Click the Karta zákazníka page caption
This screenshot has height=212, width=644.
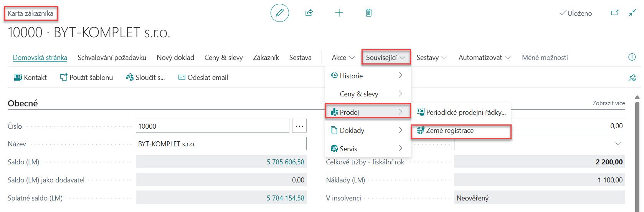[x=31, y=13]
